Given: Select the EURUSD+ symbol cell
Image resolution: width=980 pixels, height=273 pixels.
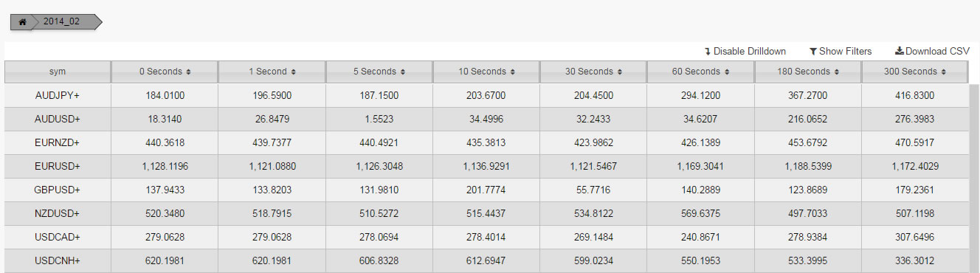Looking at the screenshot, I should click(x=58, y=166).
